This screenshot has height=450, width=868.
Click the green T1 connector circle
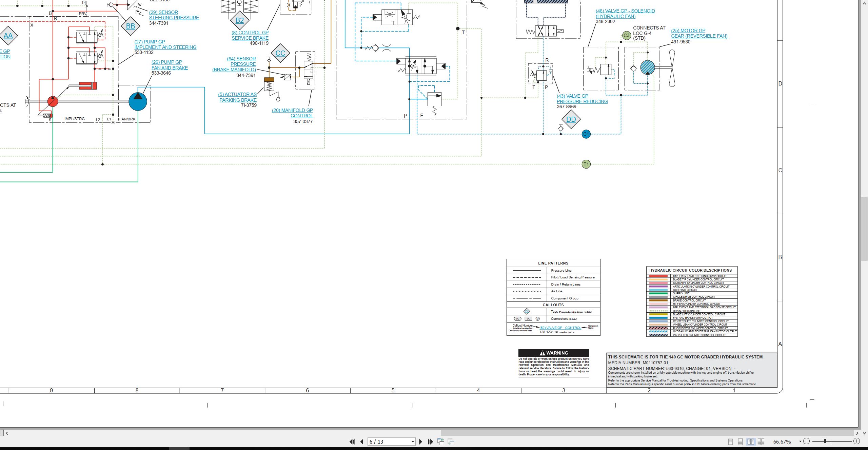[x=586, y=164]
